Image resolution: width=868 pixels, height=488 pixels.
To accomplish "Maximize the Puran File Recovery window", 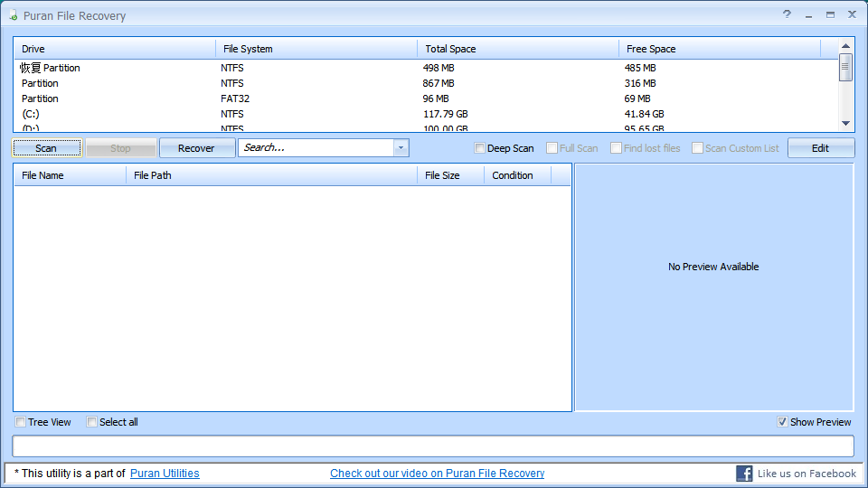I will [x=830, y=15].
